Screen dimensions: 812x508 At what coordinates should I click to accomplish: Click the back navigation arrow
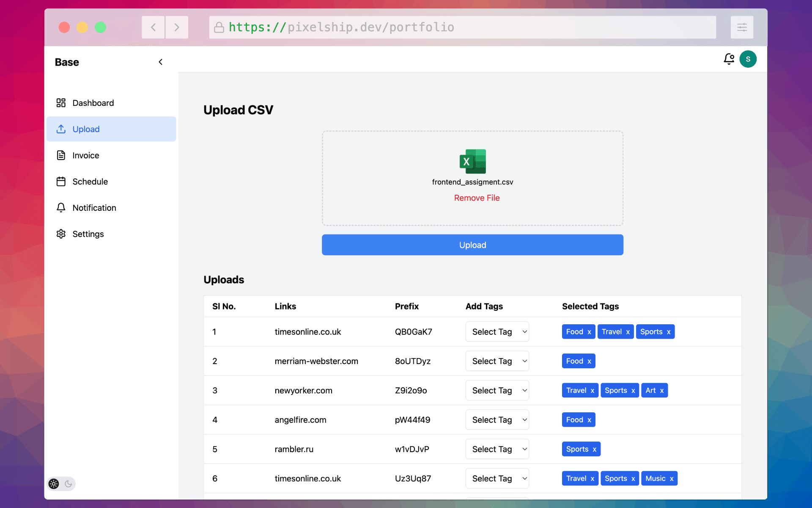153,27
